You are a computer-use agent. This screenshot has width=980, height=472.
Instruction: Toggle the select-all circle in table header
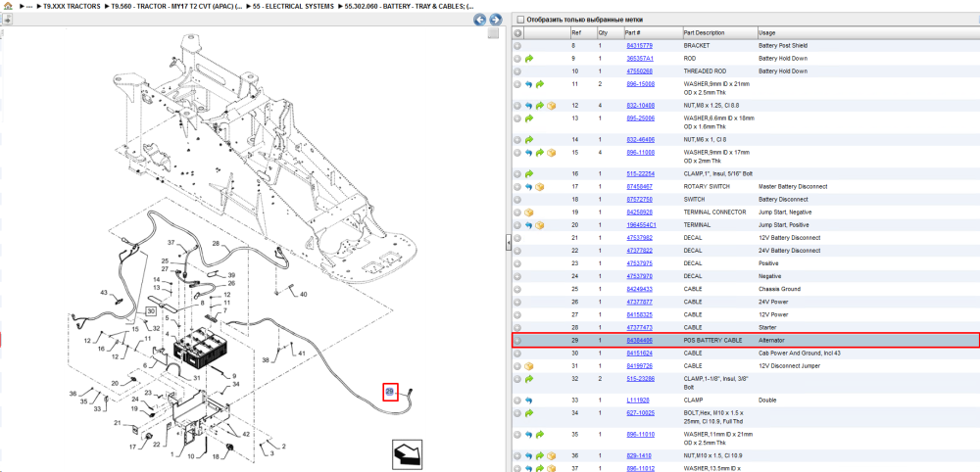517,33
